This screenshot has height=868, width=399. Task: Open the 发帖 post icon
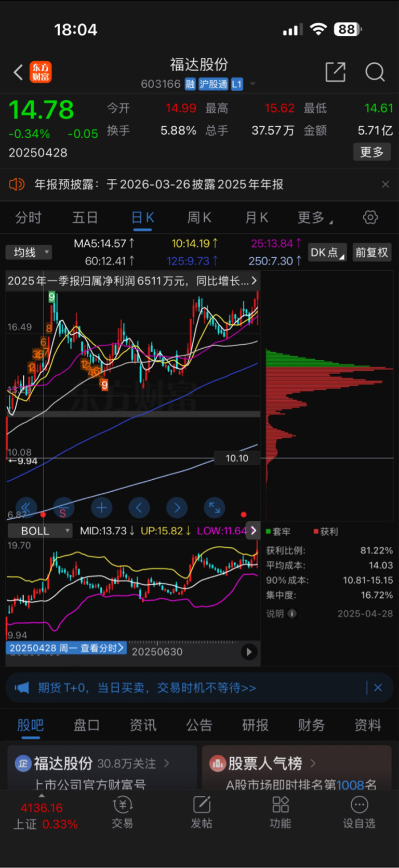202,813
